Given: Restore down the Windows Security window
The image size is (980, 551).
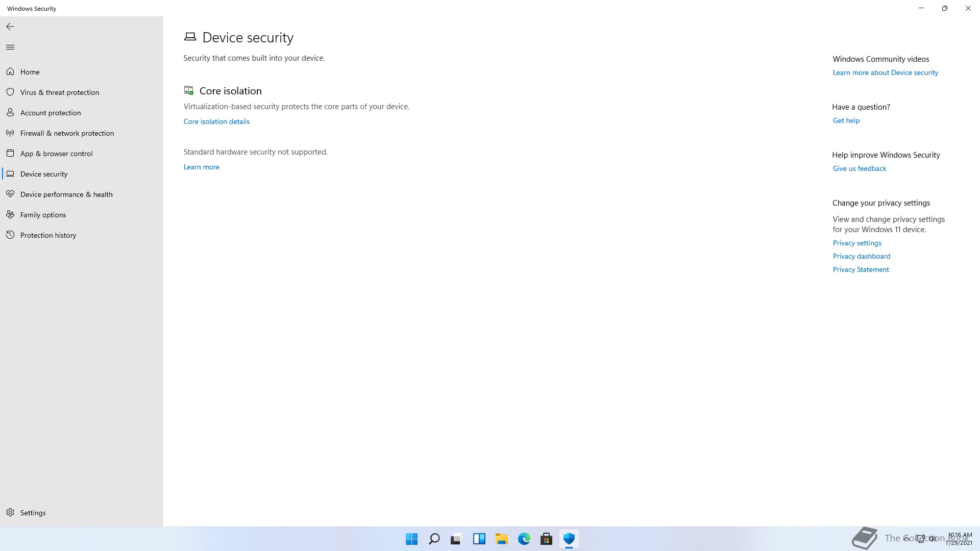Looking at the screenshot, I should [945, 8].
